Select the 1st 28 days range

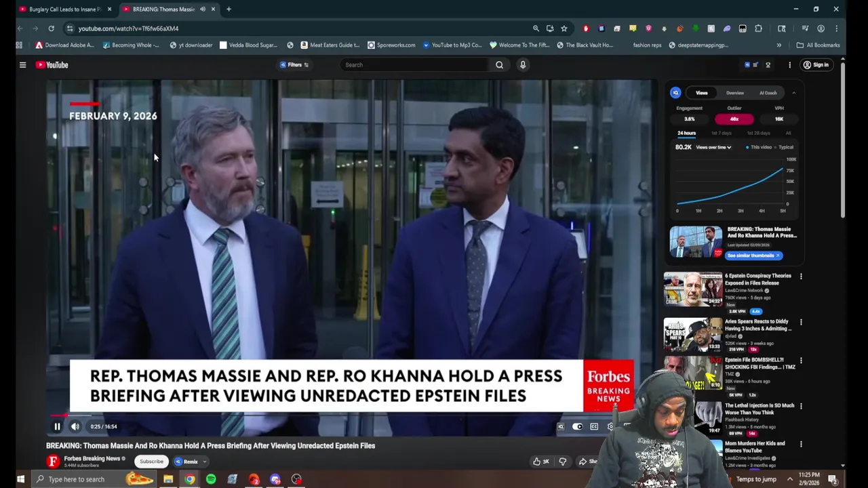(759, 134)
